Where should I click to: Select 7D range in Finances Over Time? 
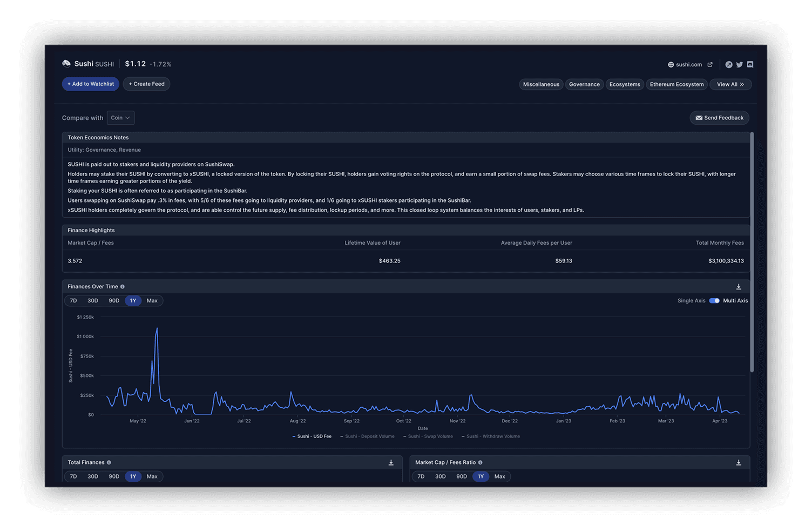(73, 301)
